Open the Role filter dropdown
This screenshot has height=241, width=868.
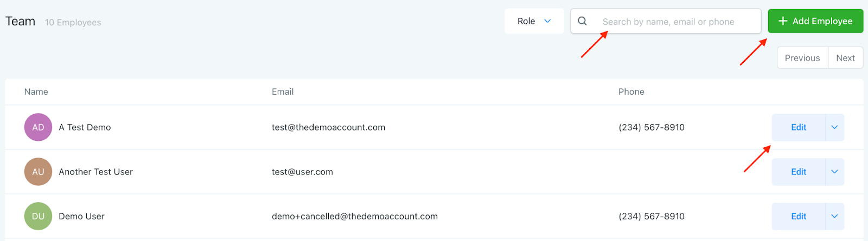(534, 21)
